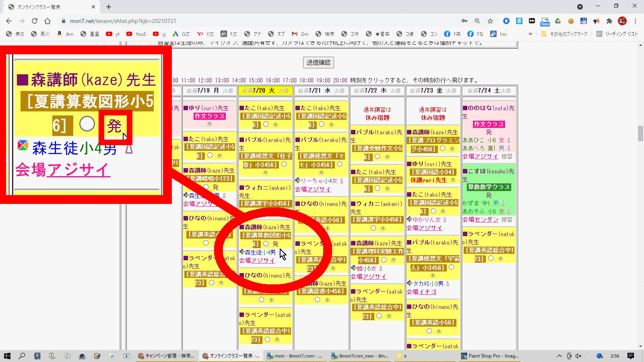Jump to the 15:00 time row

[256, 80]
